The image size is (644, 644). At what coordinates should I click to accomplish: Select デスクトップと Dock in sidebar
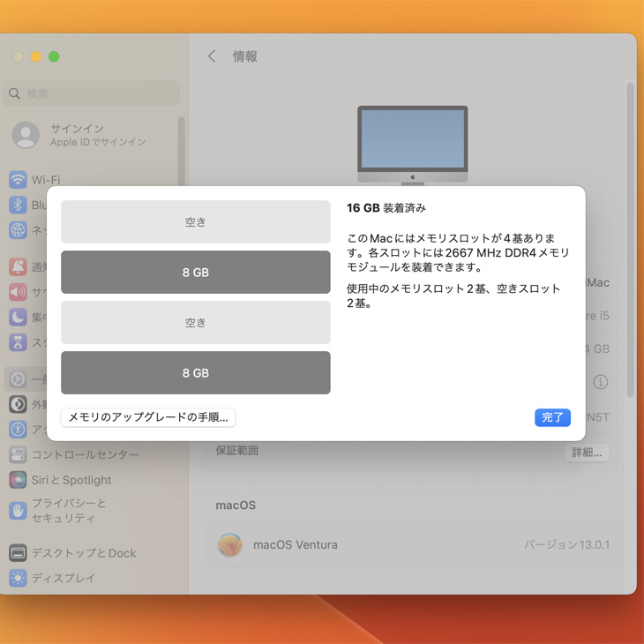[84, 553]
